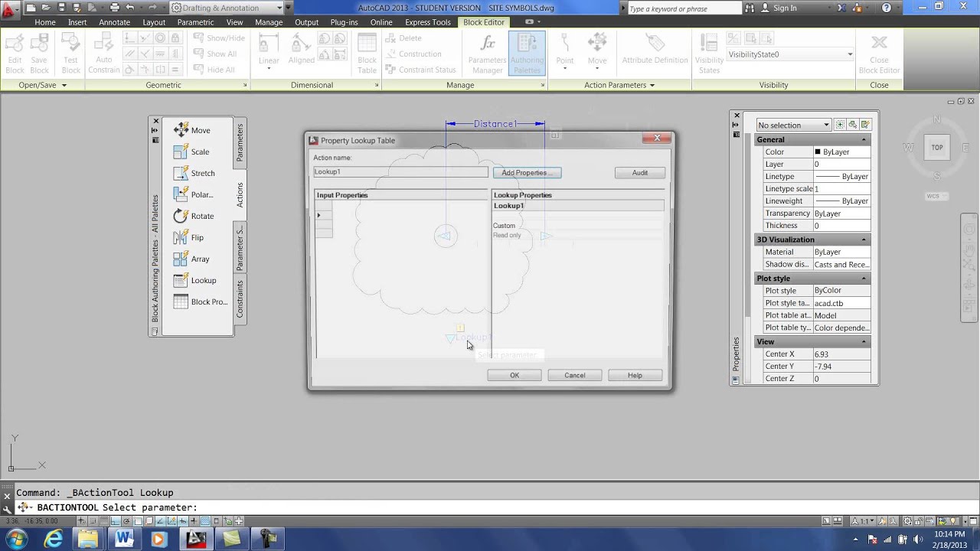Click Add Properties in Lookup Table dialog
This screenshot has width=980, height=551.
tap(527, 173)
